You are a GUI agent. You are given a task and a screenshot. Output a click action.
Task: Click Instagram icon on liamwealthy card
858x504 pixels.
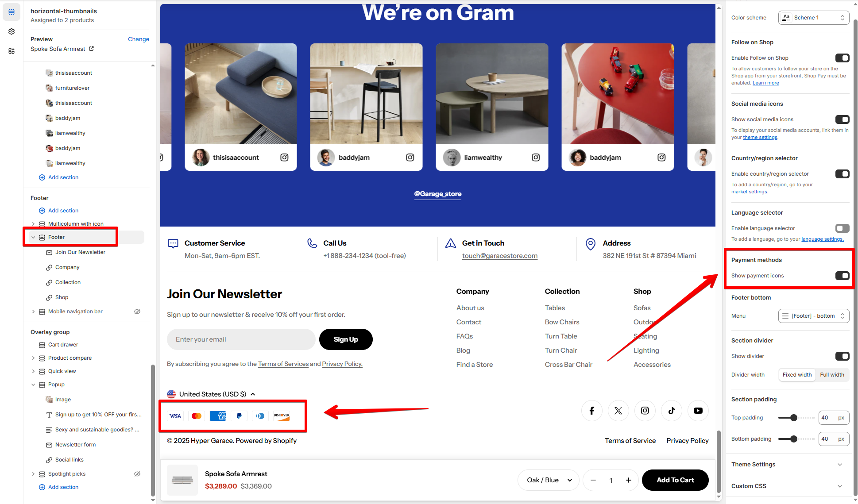pyautogui.click(x=536, y=158)
